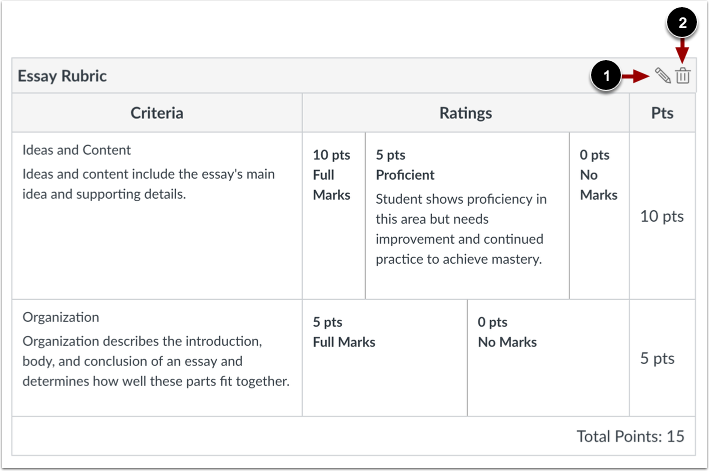709x471 pixels.
Task: Click the 10 pts points cell
Action: tap(662, 216)
